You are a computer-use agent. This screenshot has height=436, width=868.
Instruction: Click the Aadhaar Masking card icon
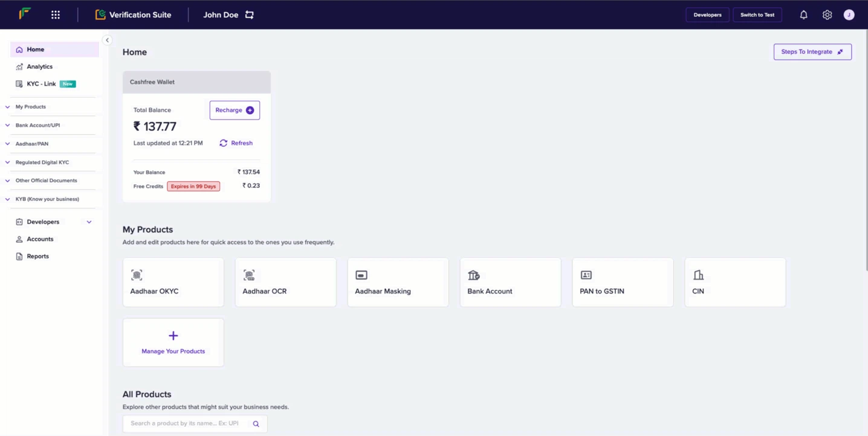[361, 275]
